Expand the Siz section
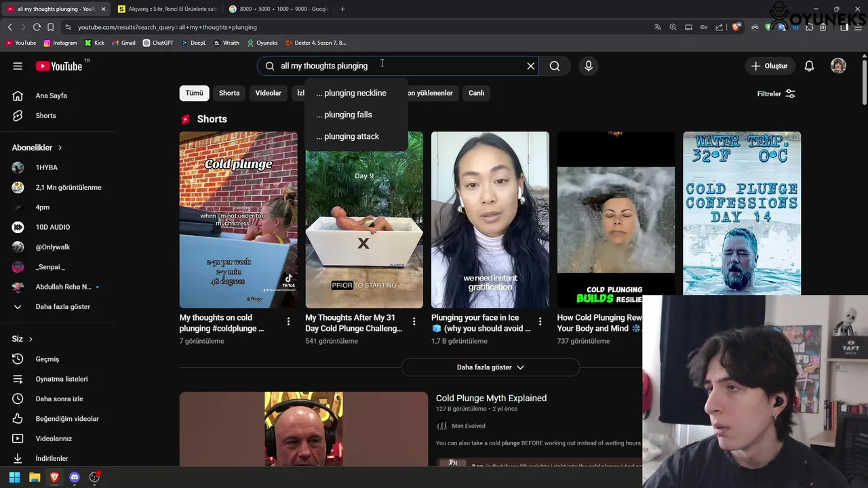868x488 pixels. [x=22, y=338]
